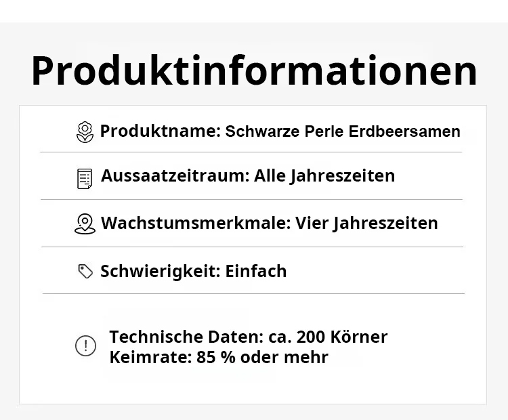Click the document icon next to Aussaatzeitraum
The image size is (508, 420).
click(x=85, y=177)
